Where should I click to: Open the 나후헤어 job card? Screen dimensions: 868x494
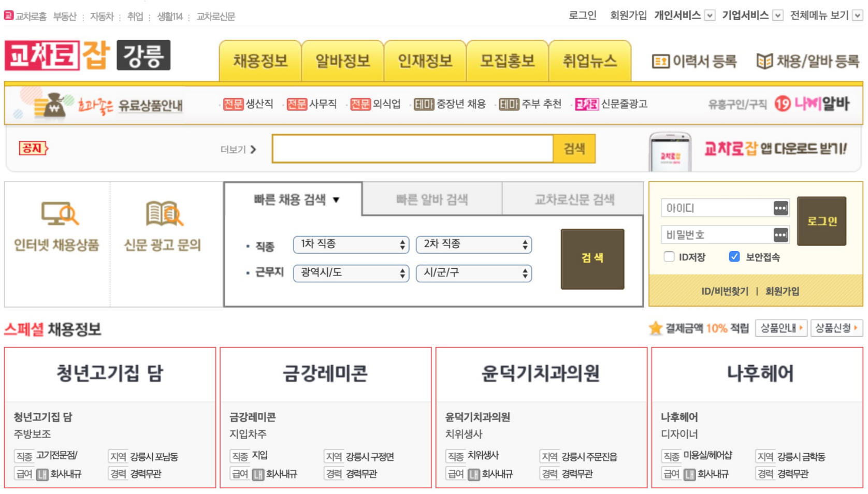757,417
